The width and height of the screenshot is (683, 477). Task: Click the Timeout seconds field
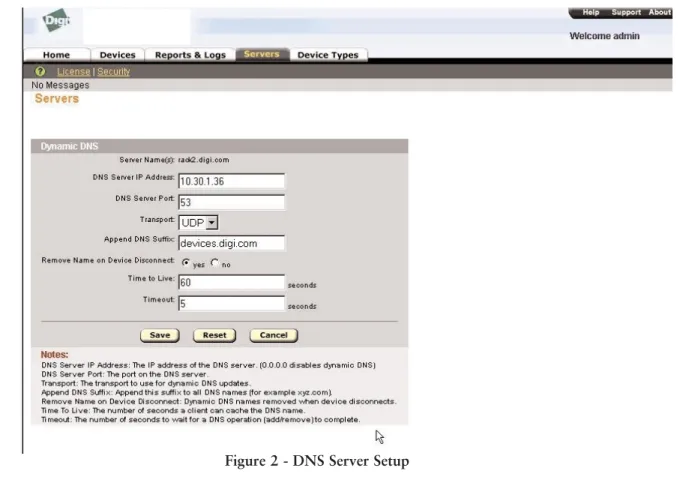tap(232, 303)
